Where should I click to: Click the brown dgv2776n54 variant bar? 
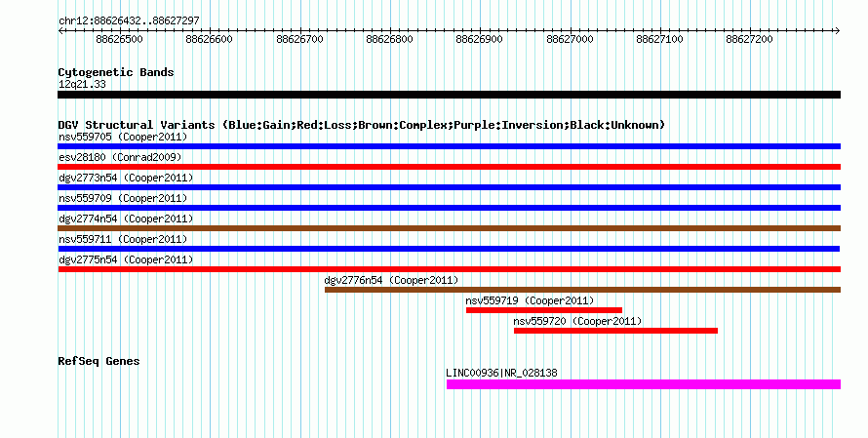pyautogui.click(x=582, y=290)
